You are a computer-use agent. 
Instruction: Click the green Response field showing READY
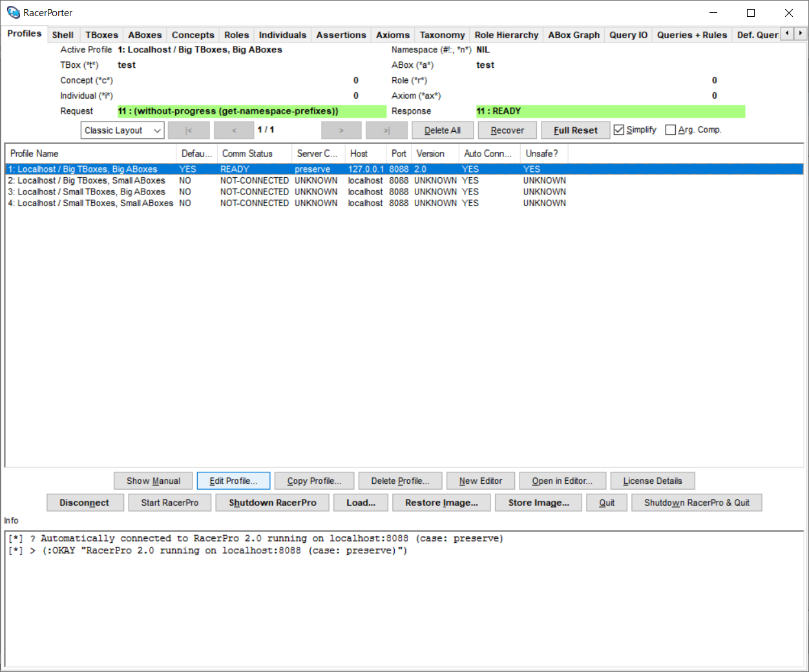[611, 111]
